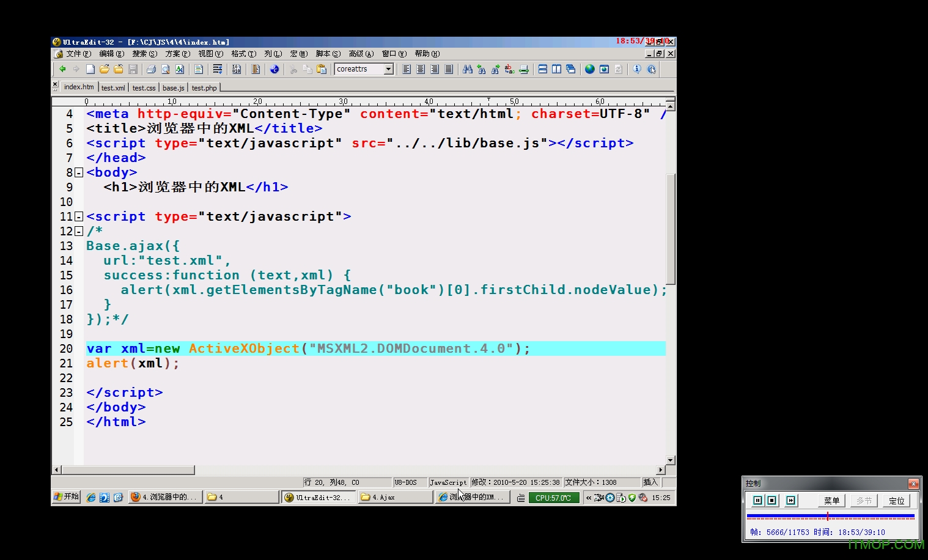Create a new file from toolbar

click(x=90, y=69)
